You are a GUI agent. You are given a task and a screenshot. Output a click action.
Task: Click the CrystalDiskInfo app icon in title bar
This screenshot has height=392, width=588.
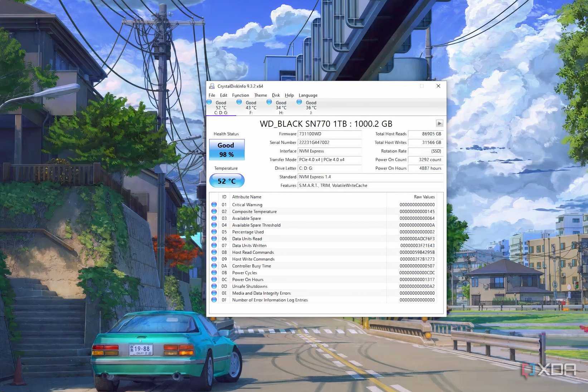(x=212, y=86)
